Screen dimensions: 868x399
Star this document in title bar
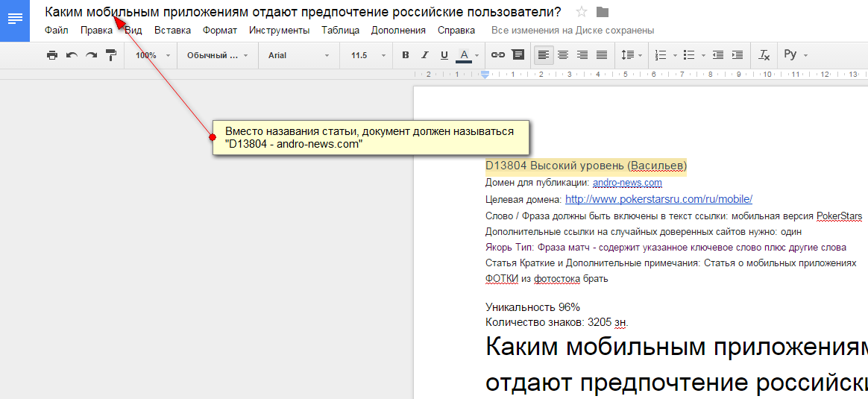click(x=582, y=12)
